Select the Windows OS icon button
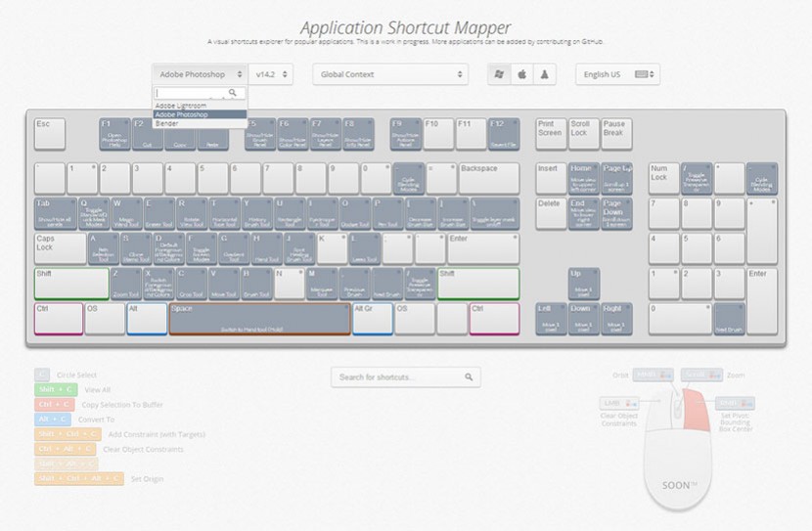Image resolution: width=812 pixels, height=531 pixels. [x=499, y=74]
